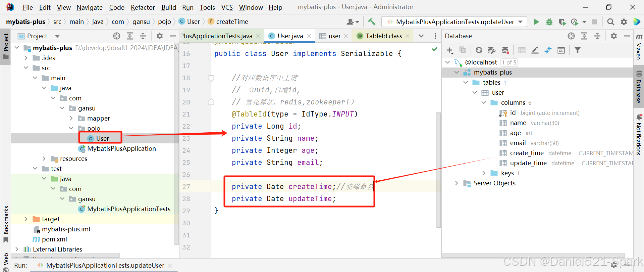The image size is (644, 272).
Task: Click the editor vertical scrollbar
Action: click(x=438, y=170)
